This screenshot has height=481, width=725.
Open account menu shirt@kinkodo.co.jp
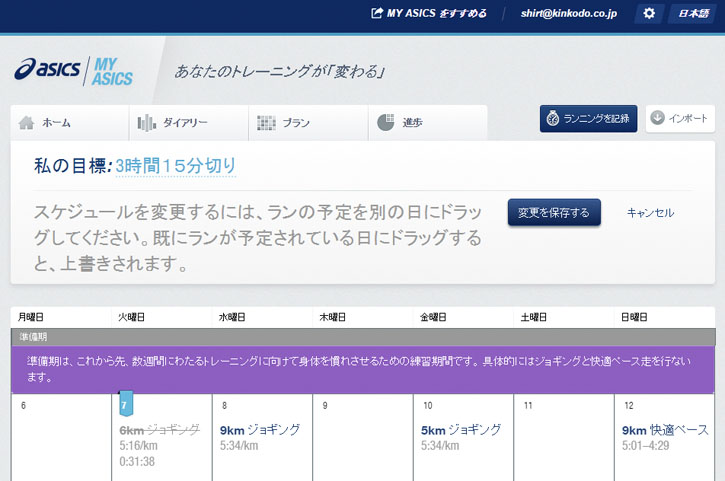click(570, 13)
